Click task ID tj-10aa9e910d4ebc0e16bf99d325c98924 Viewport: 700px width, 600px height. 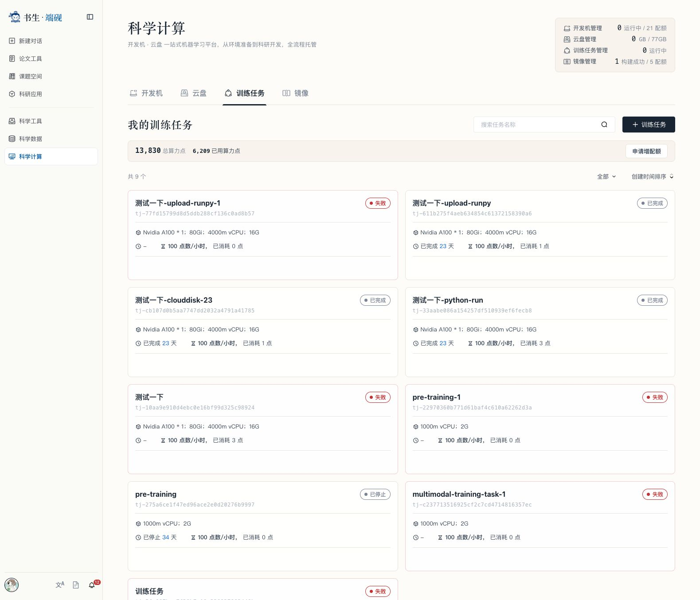(x=195, y=408)
